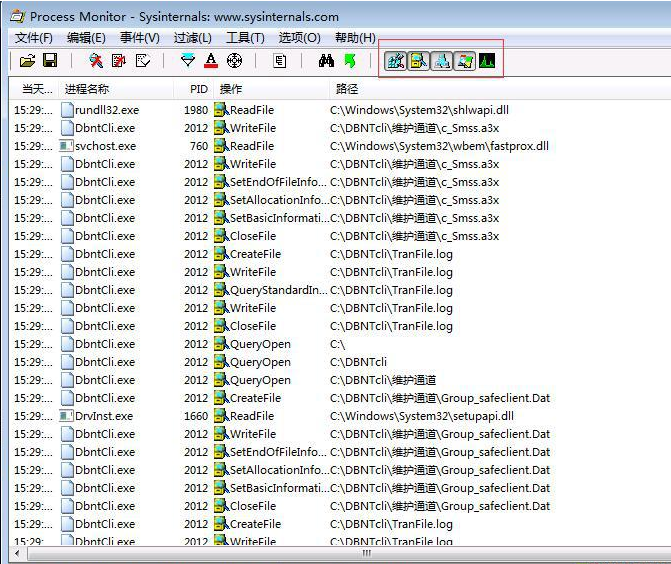Select the DrvInst.exe process name

[x=104, y=416]
